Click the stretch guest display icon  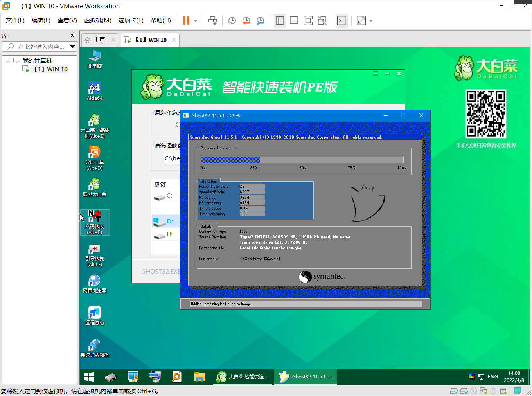click(361, 20)
